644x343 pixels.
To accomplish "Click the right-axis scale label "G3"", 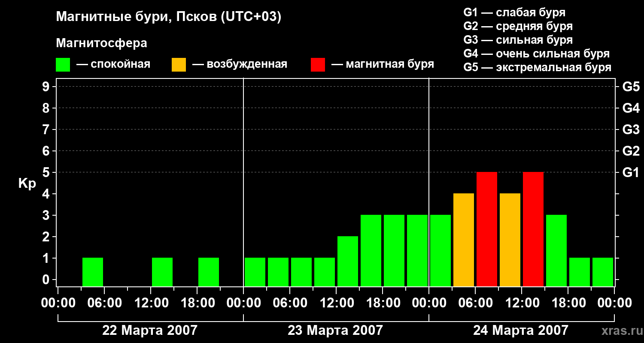I will (x=631, y=129).
